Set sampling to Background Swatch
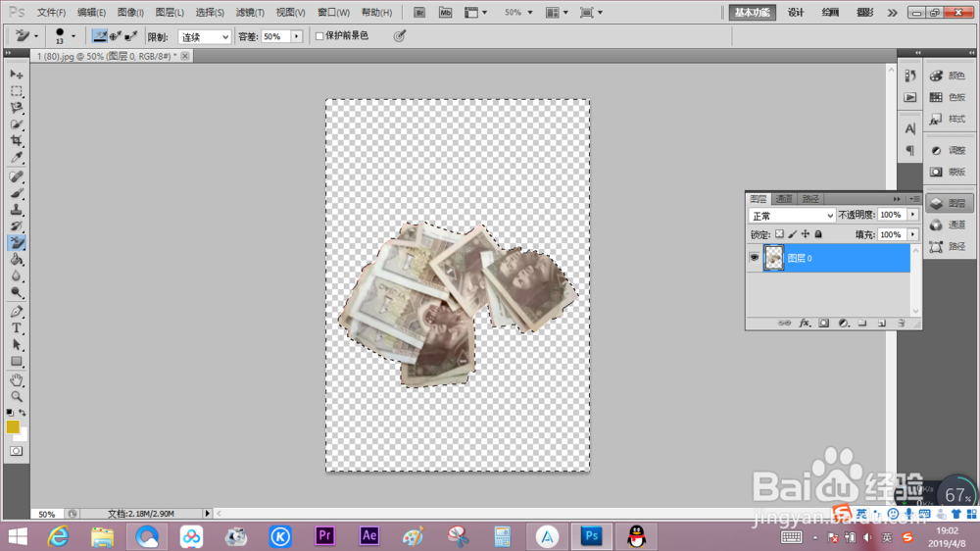The height and width of the screenshot is (551, 980). 130,36
